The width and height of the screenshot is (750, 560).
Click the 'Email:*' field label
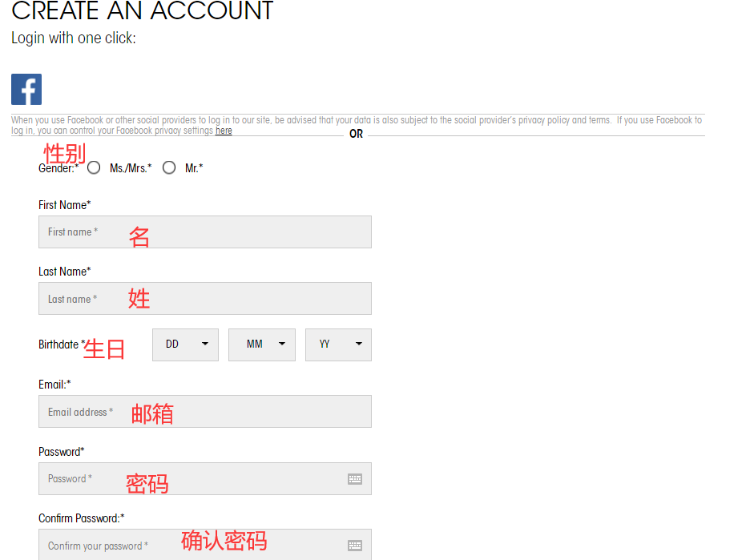coord(54,385)
